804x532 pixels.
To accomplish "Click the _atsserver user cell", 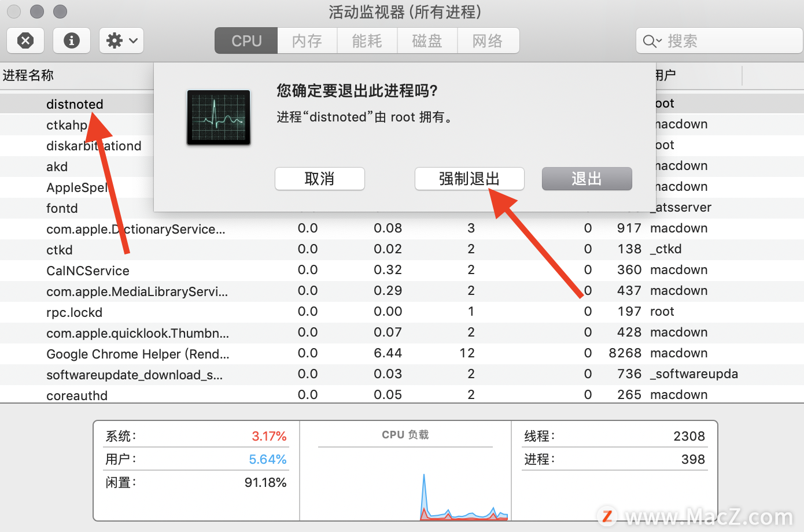I will pos(681,208).
